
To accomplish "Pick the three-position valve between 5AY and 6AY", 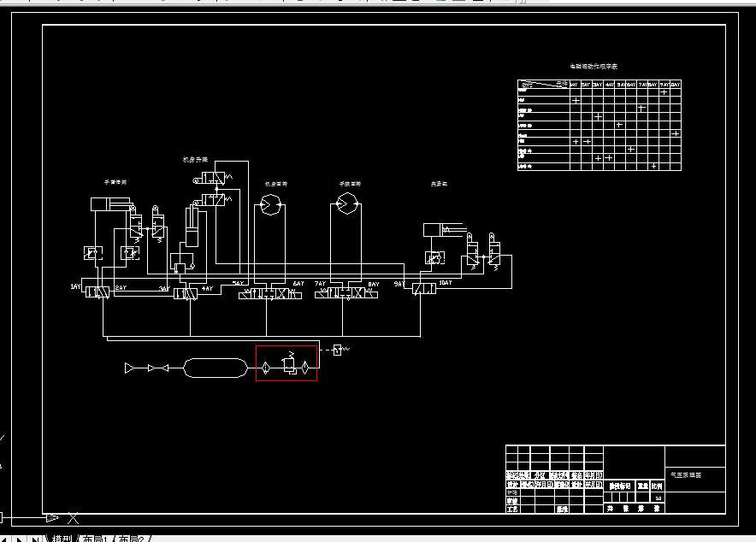I will pos(270,293).
